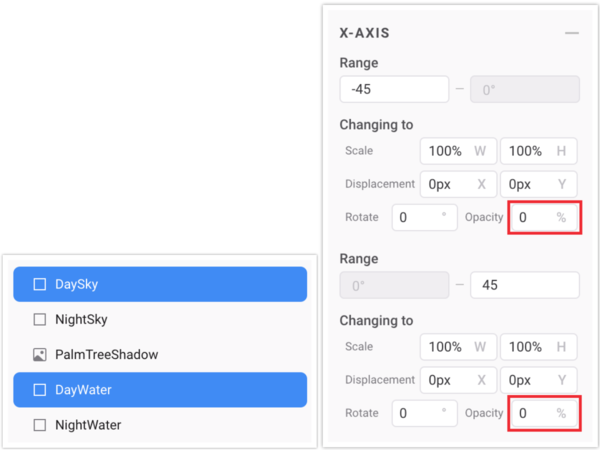Select the NightSky layer name

tap(81, 320)
